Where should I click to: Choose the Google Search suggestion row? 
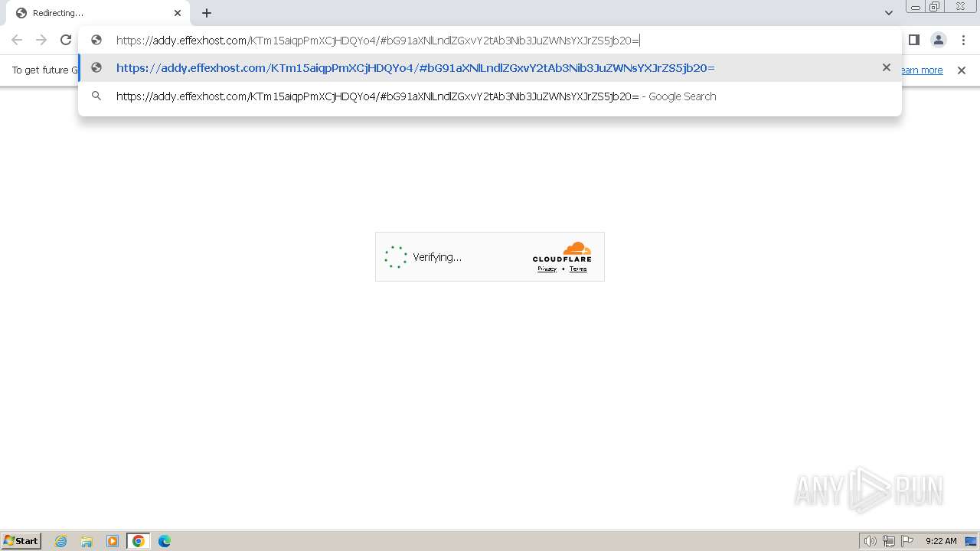pos(490,96)
